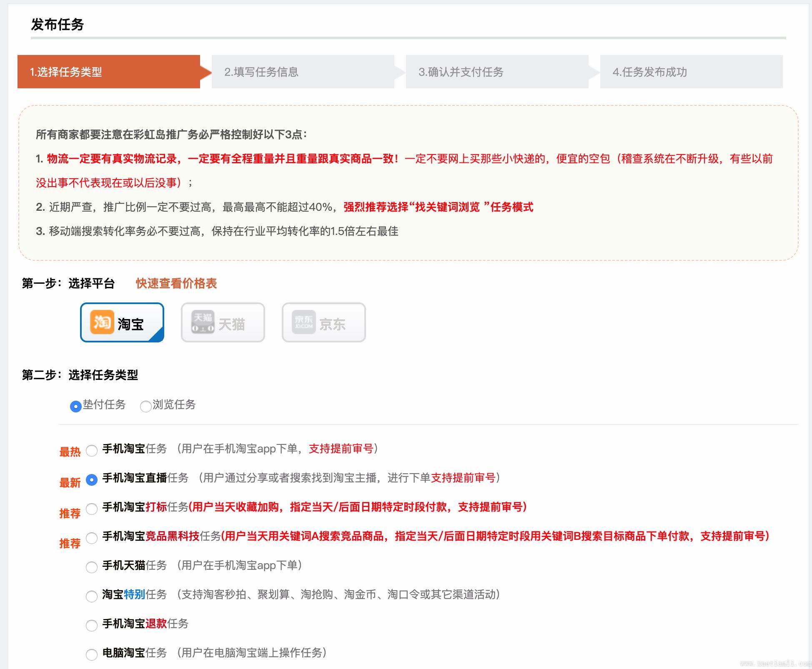Go to step 4.任务发布成功

[x=692, y=72]
